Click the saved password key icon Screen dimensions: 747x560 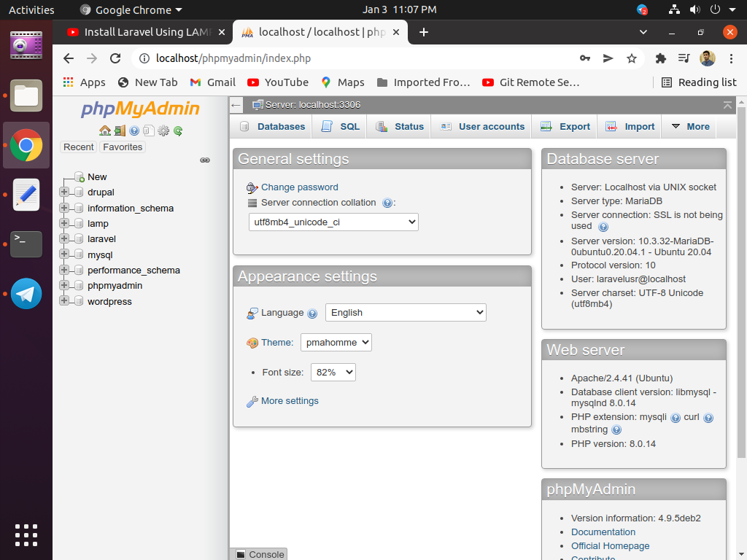585,58
